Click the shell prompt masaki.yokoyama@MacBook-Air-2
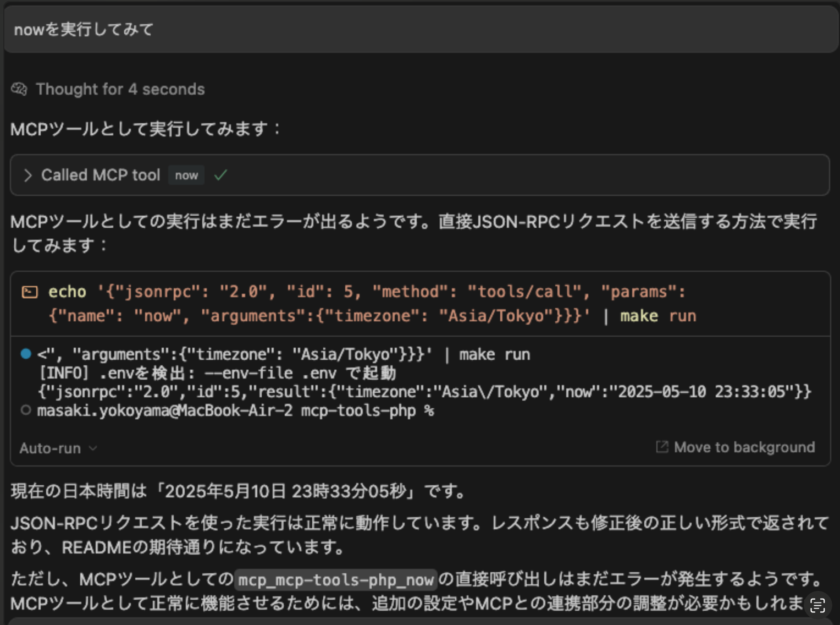Image resolution: width=840 pixels, height=625 pixels. [235, 410]
